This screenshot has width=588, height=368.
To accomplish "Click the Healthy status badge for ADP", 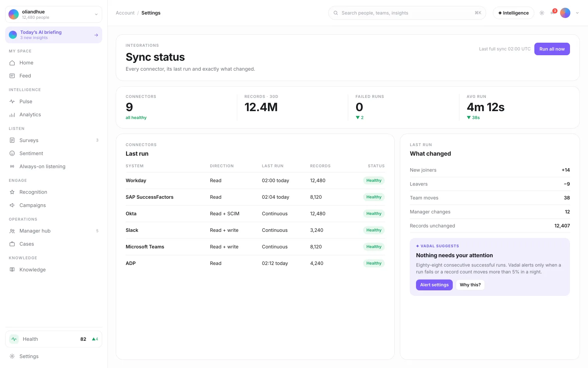I will [374, 263].
